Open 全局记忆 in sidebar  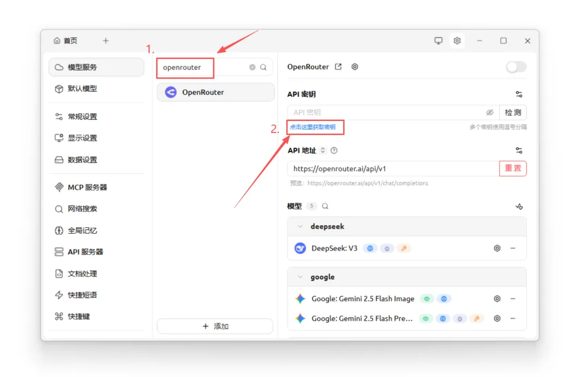96,230
